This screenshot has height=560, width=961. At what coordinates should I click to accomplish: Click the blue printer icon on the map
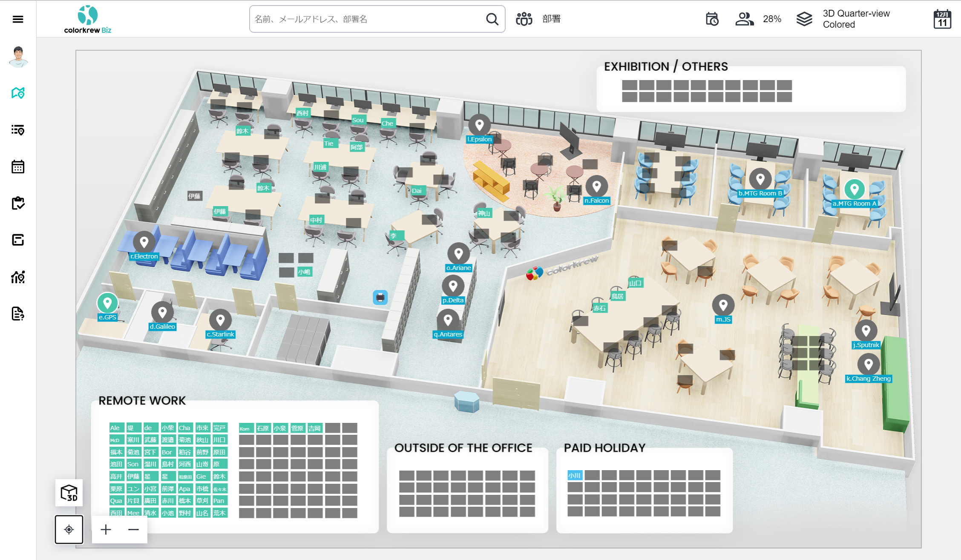click(380, 297)
